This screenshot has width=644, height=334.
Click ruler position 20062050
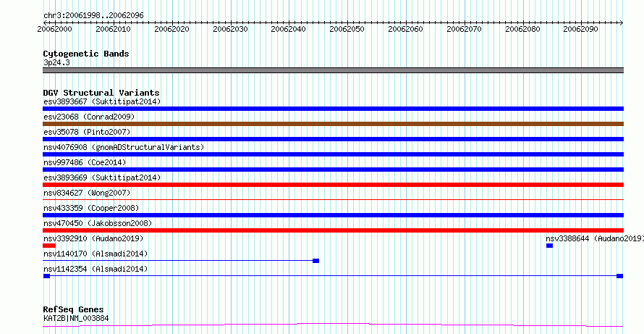pos(347,29)
